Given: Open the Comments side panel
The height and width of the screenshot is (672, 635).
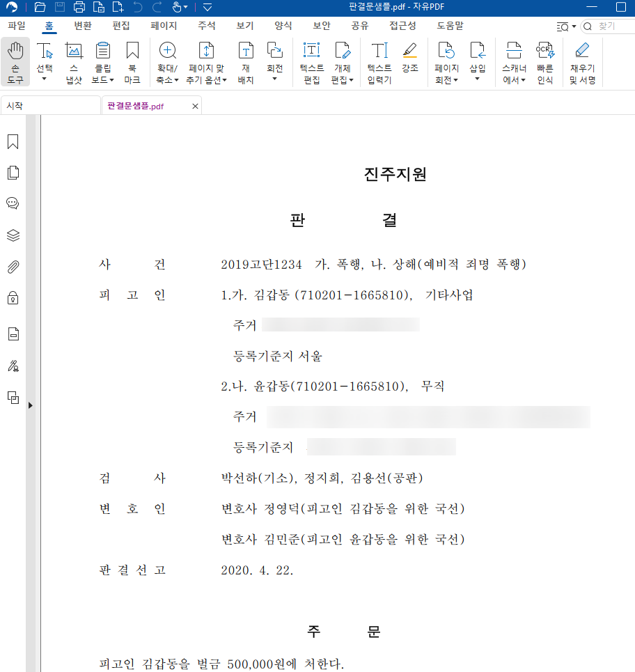Looking at the screenshot, I should [13, 203].
